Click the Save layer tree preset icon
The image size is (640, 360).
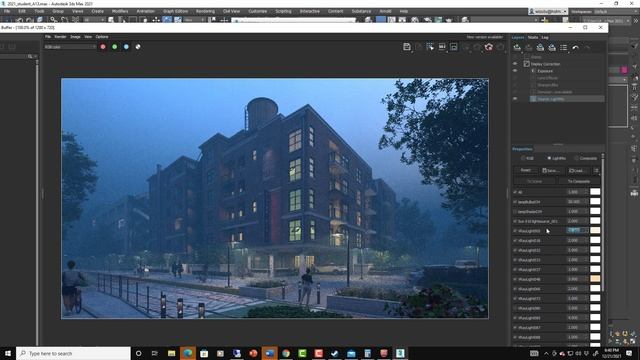552,47
